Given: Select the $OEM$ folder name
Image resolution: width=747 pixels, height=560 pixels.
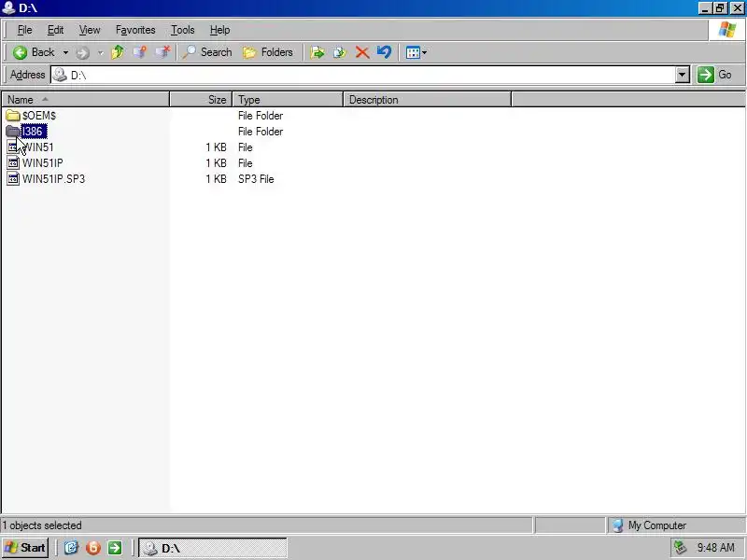Looking at the screenshot, I should pyautogui.click(x=39, y=116).
